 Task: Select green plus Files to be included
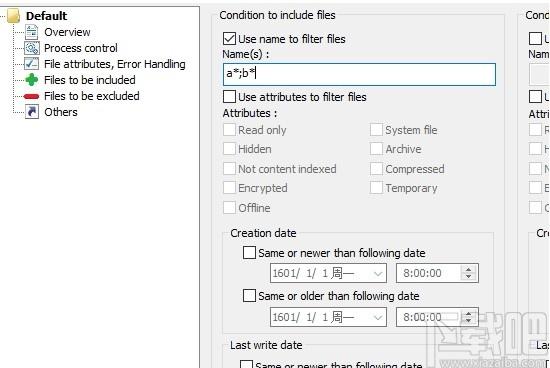[x=32, y=80]
